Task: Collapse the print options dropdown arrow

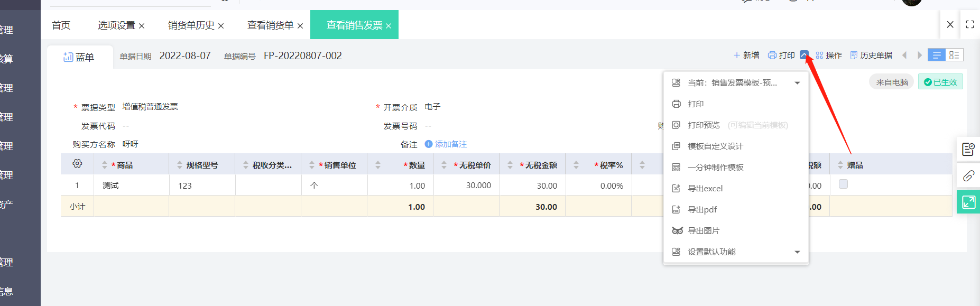Action: click(804, 55)
